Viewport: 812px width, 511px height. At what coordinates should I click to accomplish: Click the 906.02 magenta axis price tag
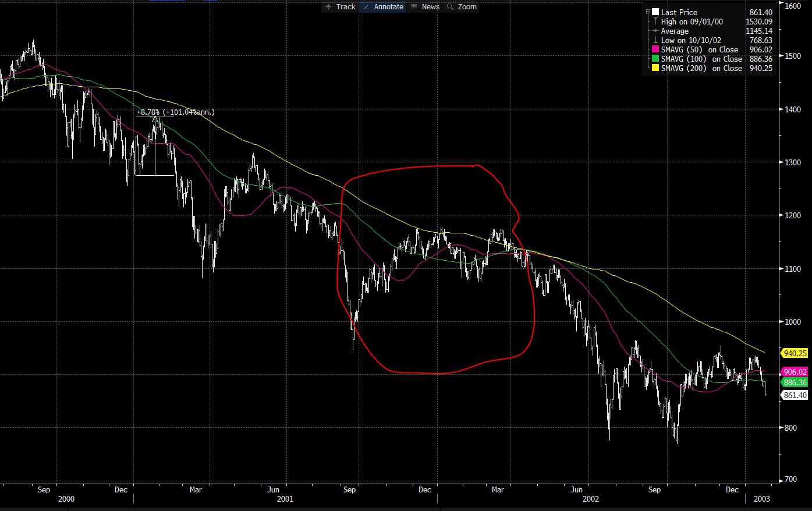[795, 372]
